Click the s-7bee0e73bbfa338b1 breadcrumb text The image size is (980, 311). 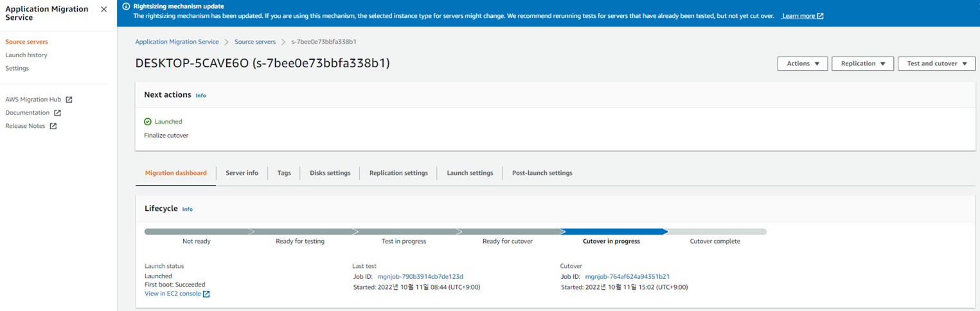[324, 42]
